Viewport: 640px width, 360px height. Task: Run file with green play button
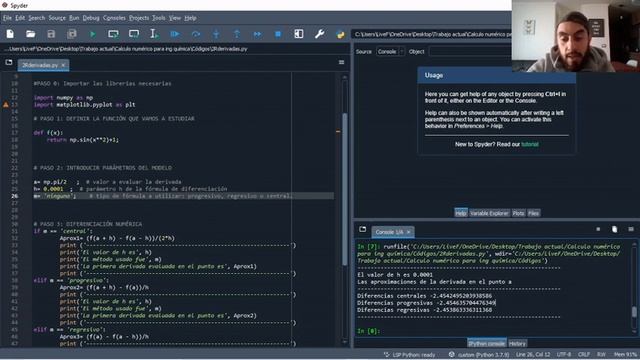tap(93, 34)
